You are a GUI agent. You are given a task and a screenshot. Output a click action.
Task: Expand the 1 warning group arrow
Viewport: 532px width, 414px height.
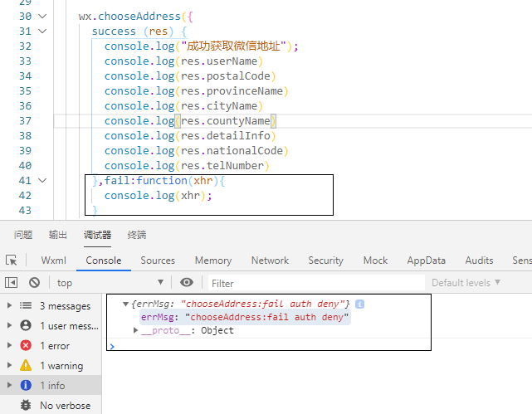[9, 365]
